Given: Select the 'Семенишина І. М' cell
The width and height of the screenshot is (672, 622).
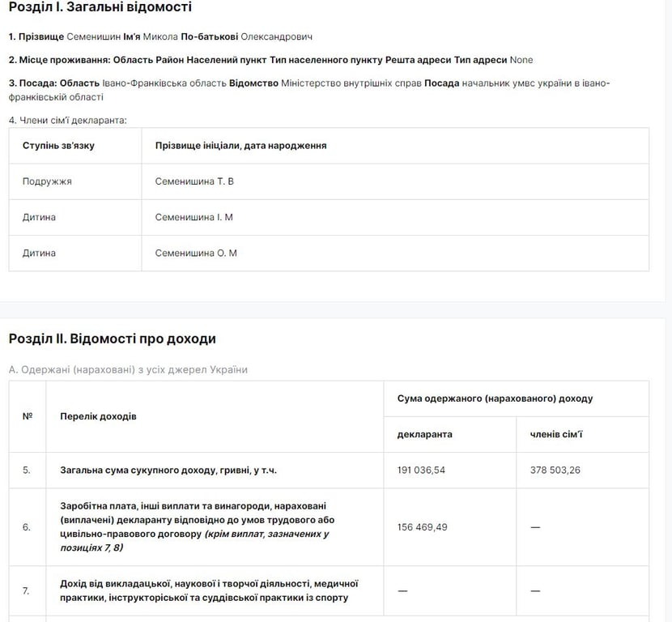Looking at the screenshot, I should tap(194, 217).
